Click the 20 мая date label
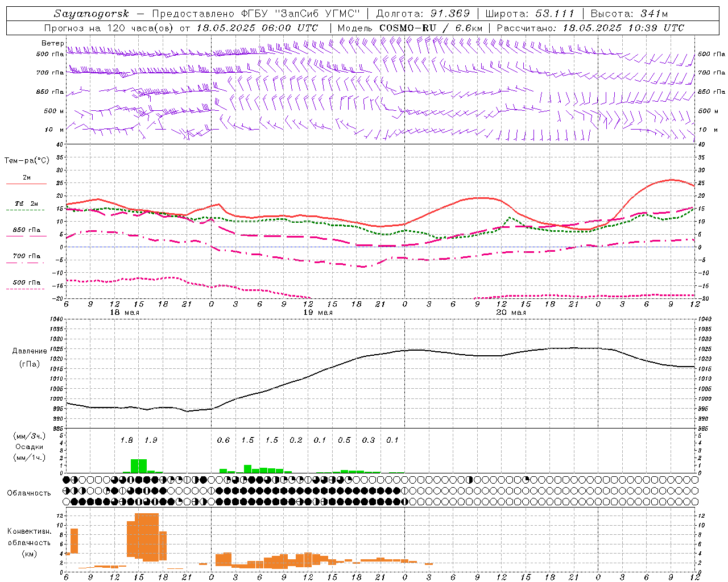This screenshot has height=582, width=728. (x=511, y=313)
